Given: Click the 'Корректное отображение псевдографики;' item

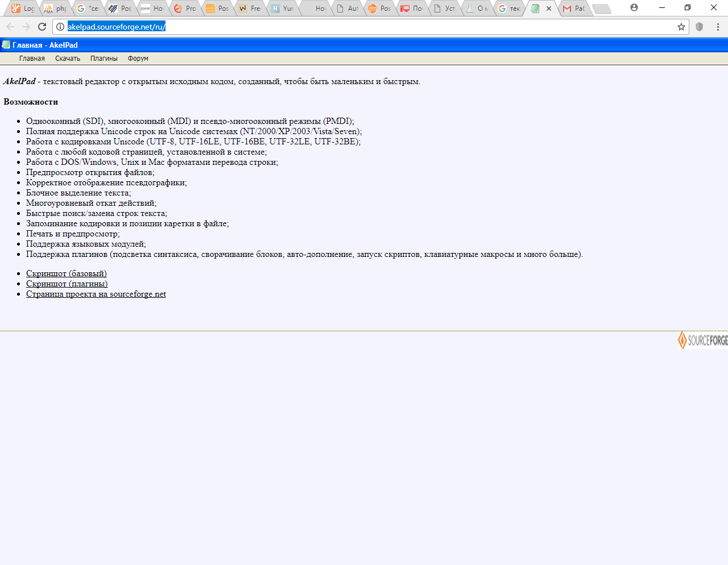Looking at the screenshot, I should pos(106,182).
